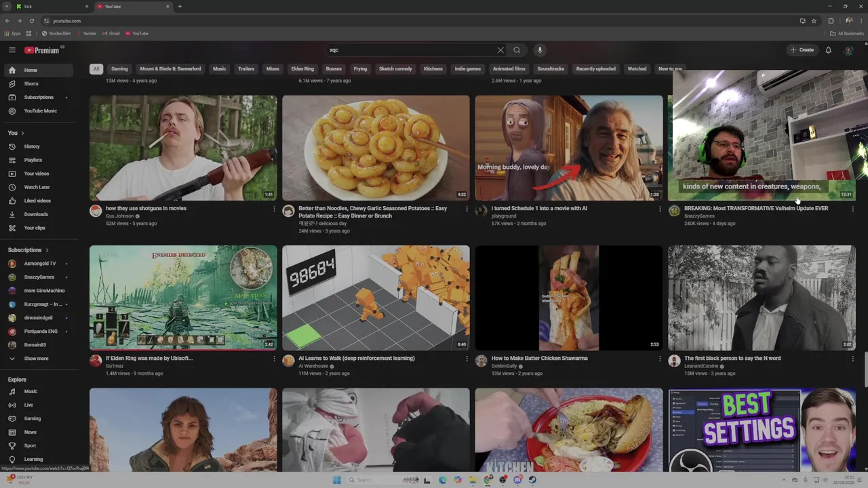Open the browser tab search dropdown
The width and height of the screenshot is (868, 488).
click(x=7, y=6)
